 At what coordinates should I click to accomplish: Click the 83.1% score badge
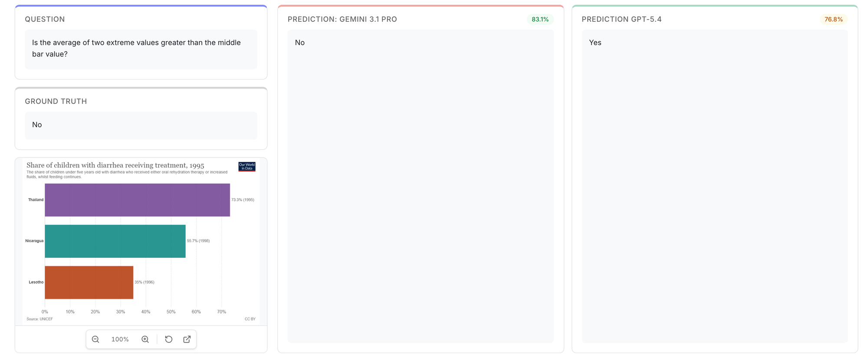[x=540, y=20]
